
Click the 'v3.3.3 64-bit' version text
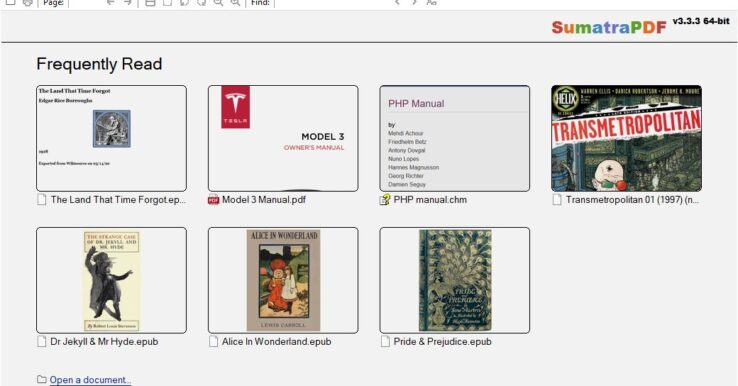pos(701,21)
